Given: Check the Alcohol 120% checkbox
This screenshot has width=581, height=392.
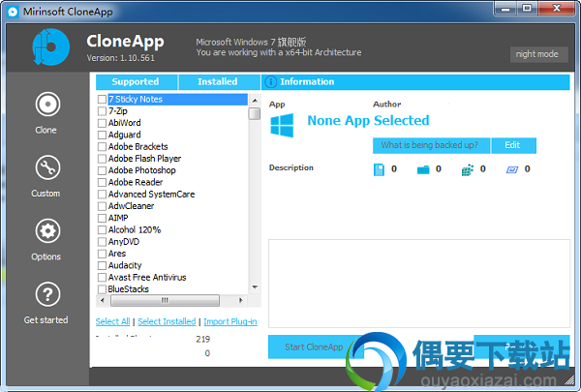Looking at the screenshot, I should [102, 229].
